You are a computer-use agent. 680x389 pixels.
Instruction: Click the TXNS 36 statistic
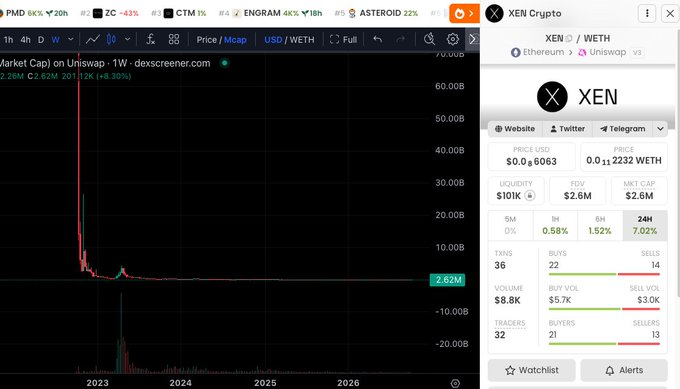point(503,260)
